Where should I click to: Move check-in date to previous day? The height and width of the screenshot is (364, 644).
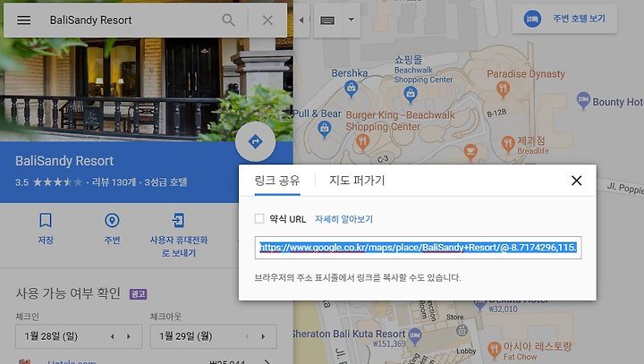click(112, 336)
